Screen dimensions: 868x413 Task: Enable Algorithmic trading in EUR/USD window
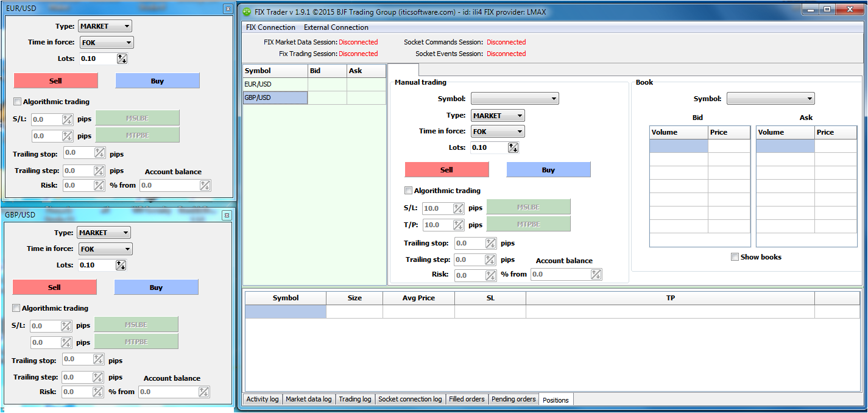17,102
